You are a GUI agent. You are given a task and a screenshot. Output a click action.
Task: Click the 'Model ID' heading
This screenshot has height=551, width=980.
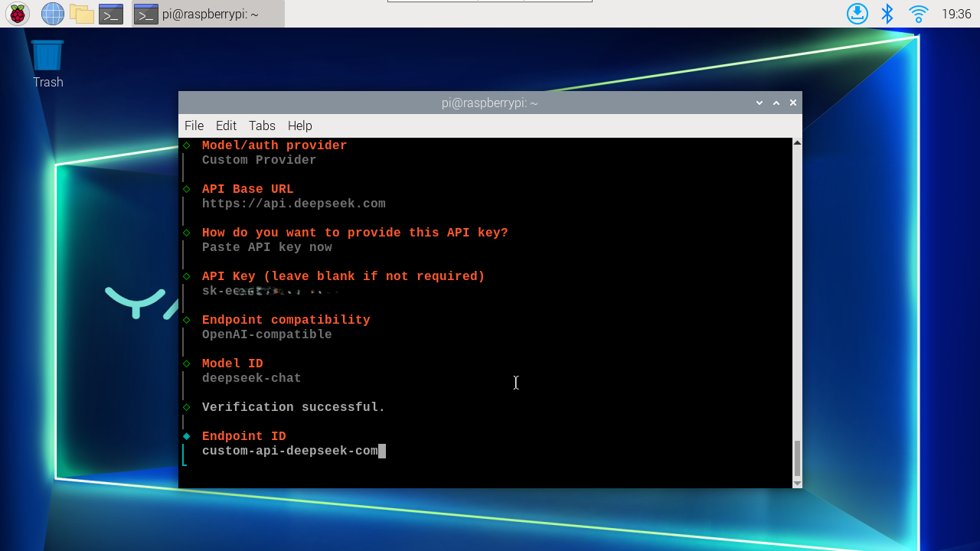pos(233,364)
